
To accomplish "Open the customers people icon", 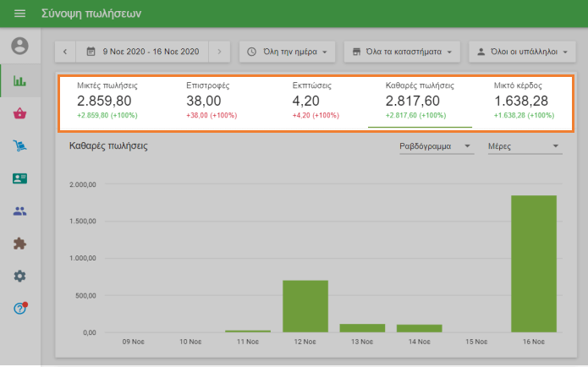I will [19, 211].
